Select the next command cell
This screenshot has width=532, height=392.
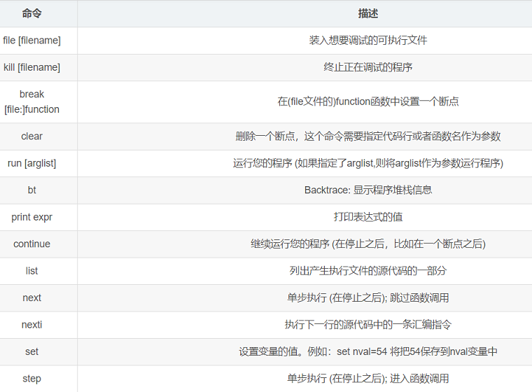click(x=32, y=297)
